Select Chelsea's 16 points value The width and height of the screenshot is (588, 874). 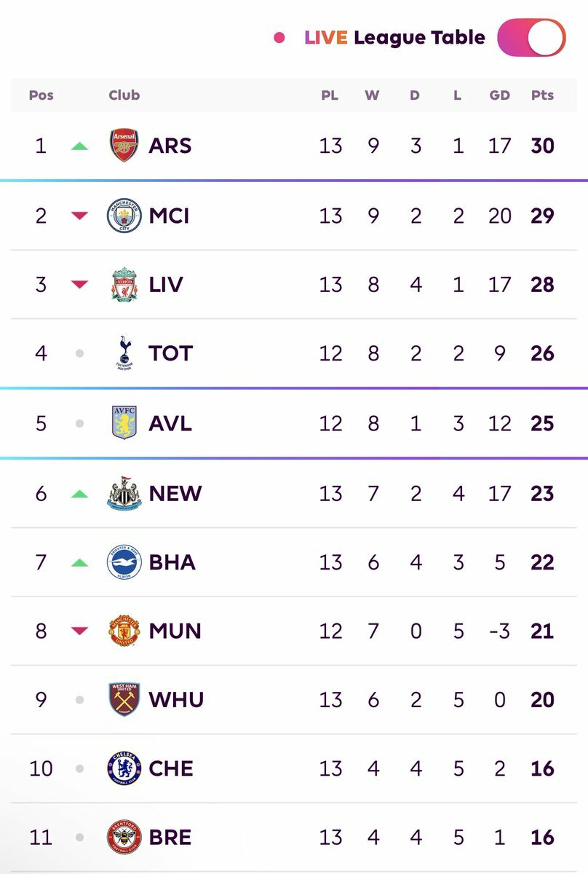(542, 768)
